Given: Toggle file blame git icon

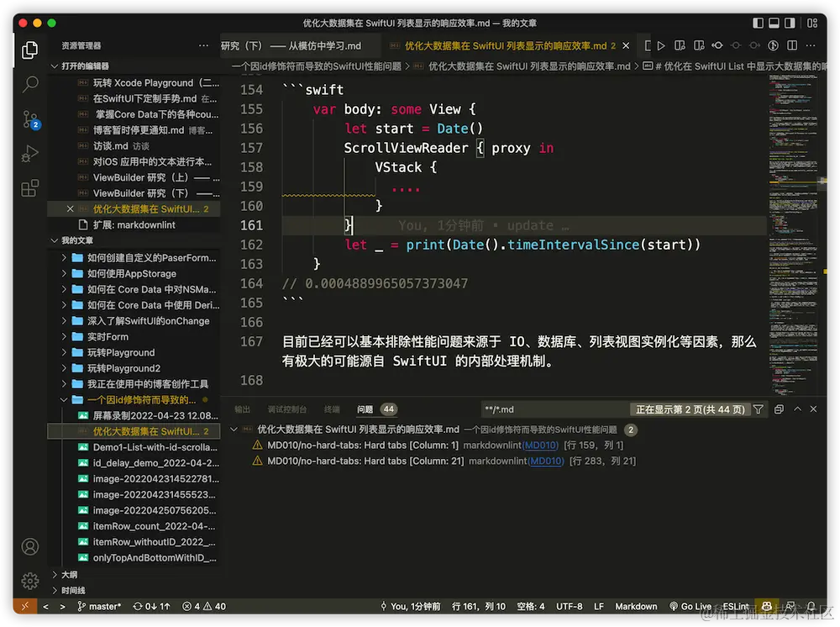Looking at the screenshot, I should (773, 46).
